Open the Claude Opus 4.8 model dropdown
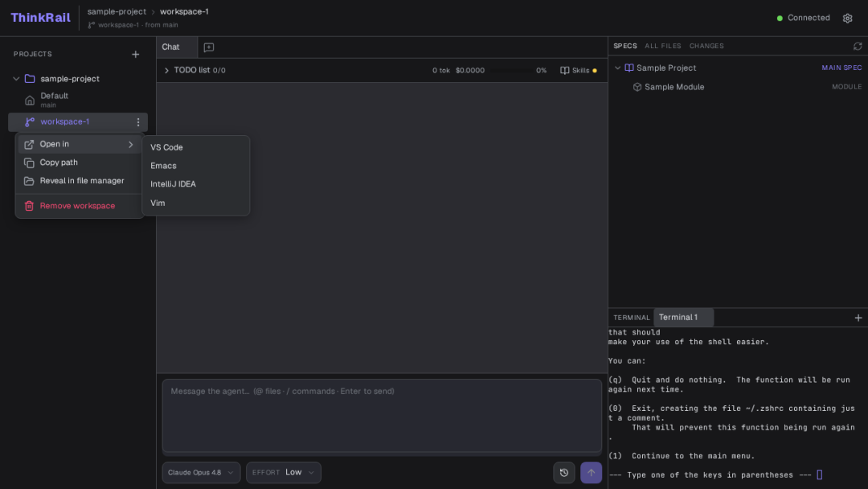The height and width of the screenshot is (489, 868). (x=201, y=472)
